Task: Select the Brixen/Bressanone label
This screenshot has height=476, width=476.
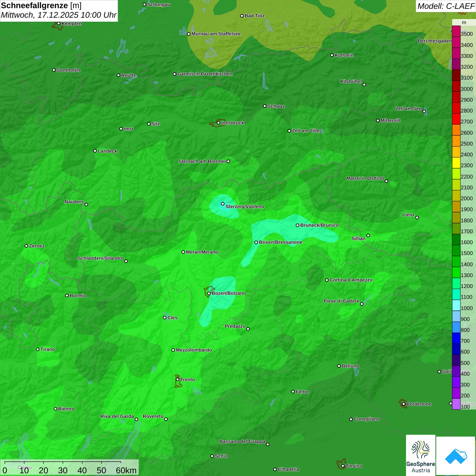Action: [280, 242]
